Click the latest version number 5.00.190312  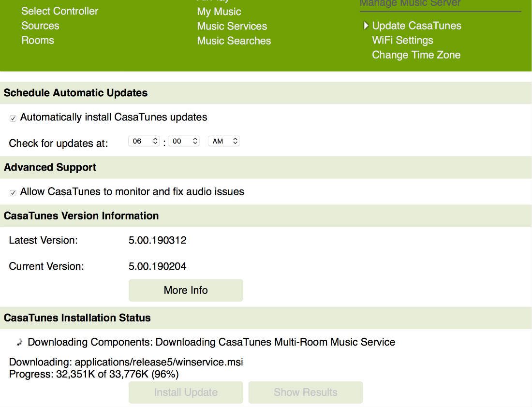coord(158,240)
